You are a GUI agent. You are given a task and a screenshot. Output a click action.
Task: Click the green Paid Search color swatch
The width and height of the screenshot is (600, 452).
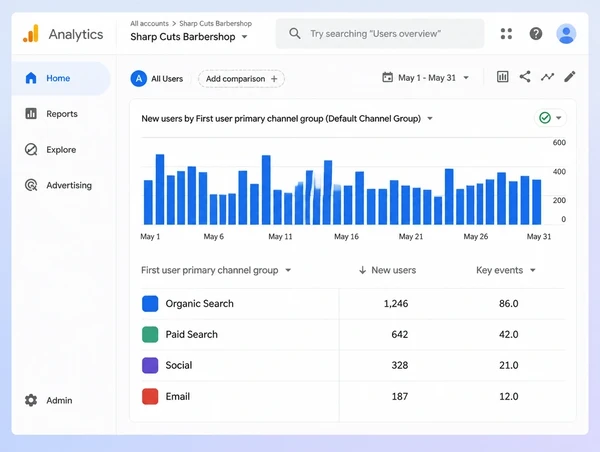pyautogui.click(x=150, y=335)
